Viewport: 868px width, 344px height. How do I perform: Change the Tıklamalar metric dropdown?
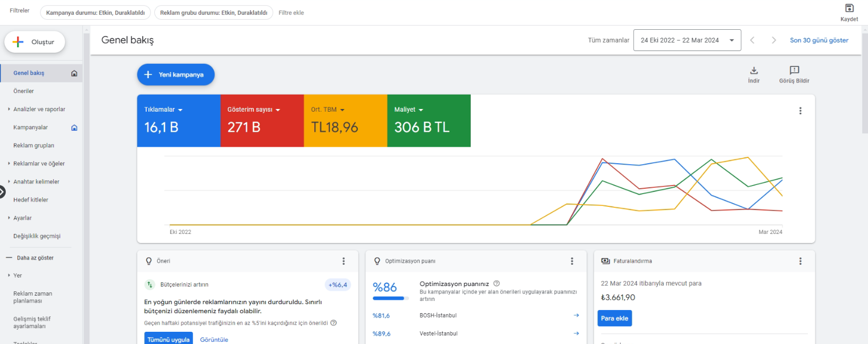[x=163, y=110]
